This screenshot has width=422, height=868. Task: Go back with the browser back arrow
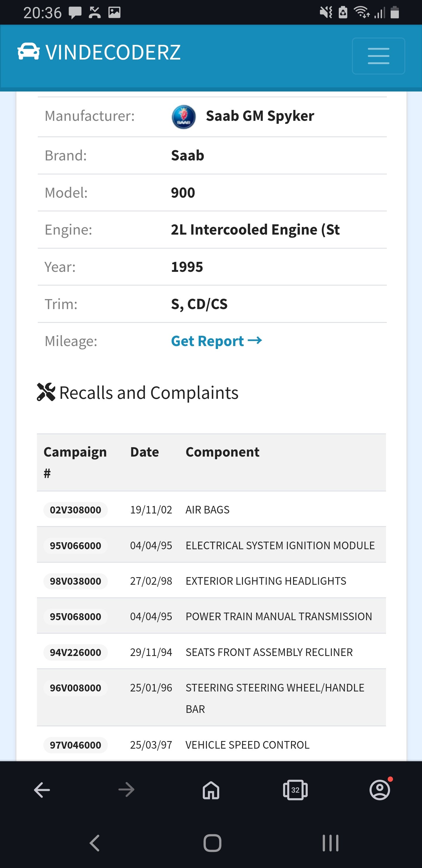42,790
